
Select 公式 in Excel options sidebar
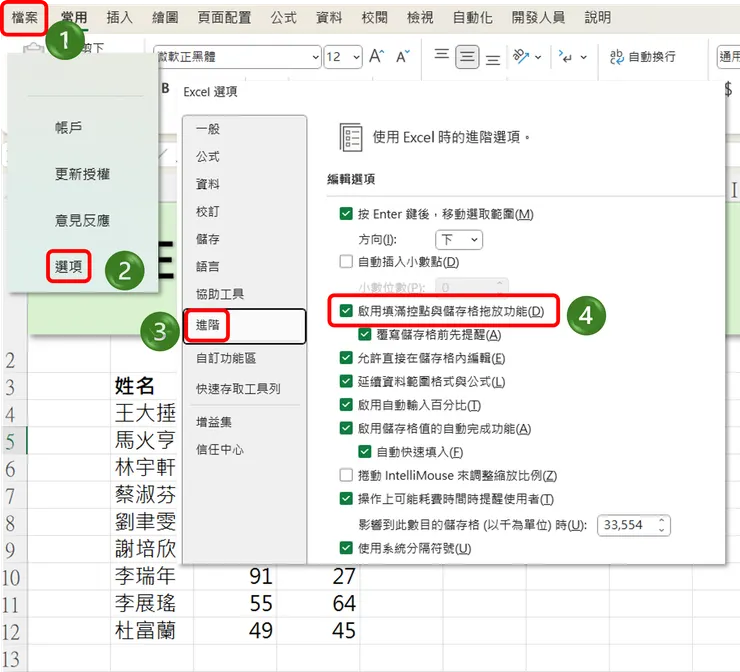point(208,156)
